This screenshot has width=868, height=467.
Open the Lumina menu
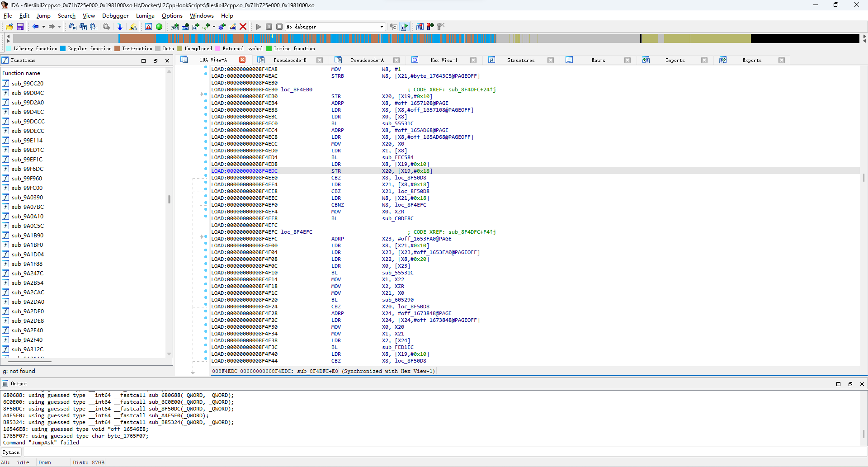(145, 15)
